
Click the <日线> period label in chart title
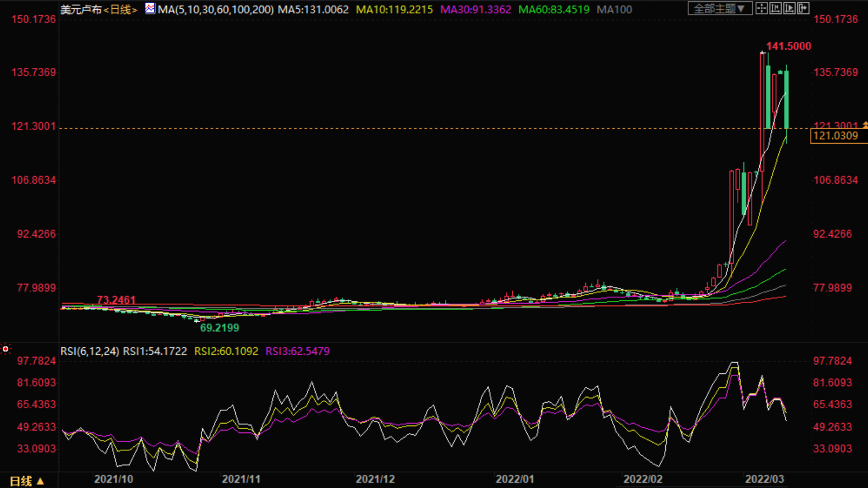tap(121, 10)
